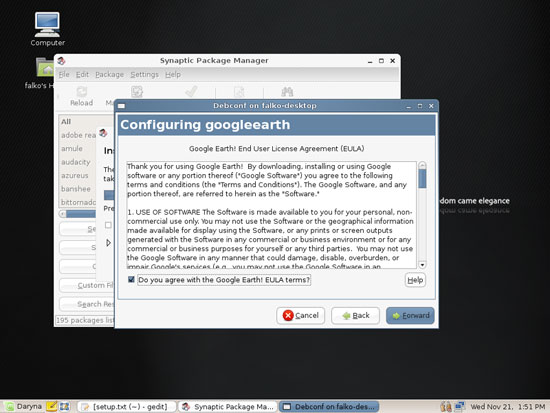The image size is (550, 413).
Task: Click the Google Earth EULA title text
Action: click(276, 148)
